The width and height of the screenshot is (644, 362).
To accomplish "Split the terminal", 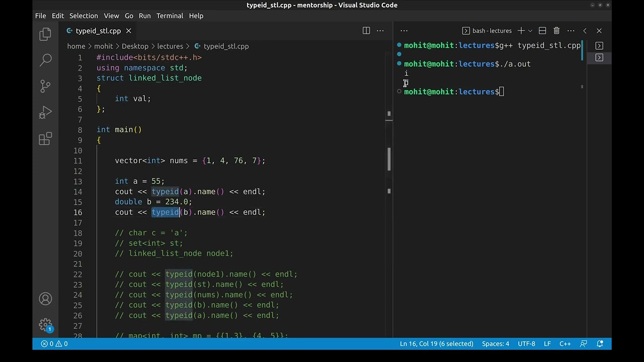I will (x=542, y=31).
